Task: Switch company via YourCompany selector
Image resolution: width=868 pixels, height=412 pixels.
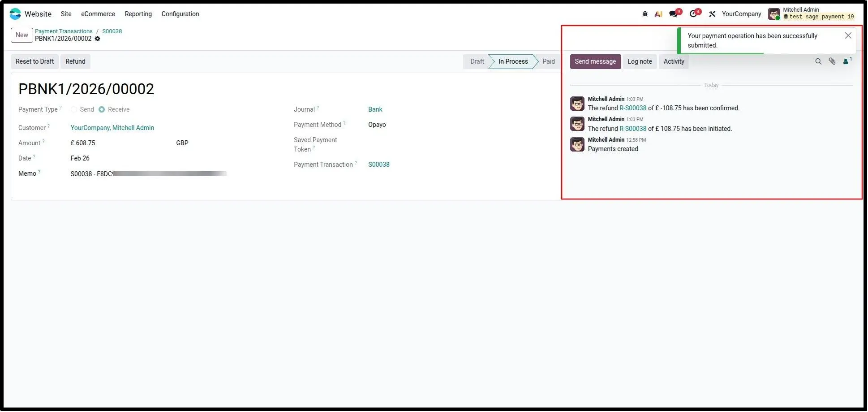Action: coord(742,14)
